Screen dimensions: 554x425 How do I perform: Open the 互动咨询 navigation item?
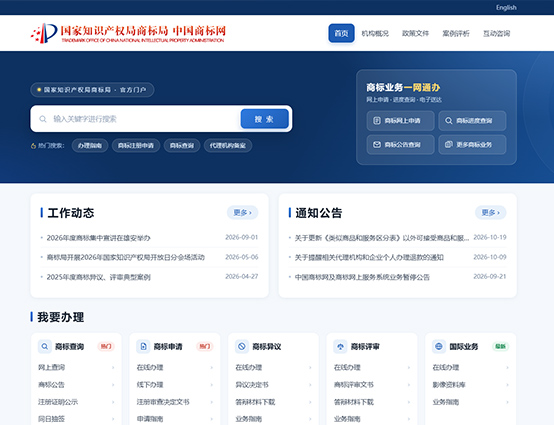coord(497,33)
